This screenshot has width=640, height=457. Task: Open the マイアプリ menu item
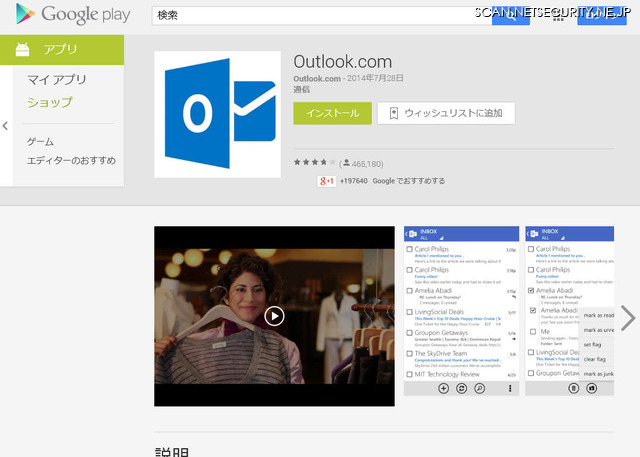pyautogui.click(x=56, y=80)
